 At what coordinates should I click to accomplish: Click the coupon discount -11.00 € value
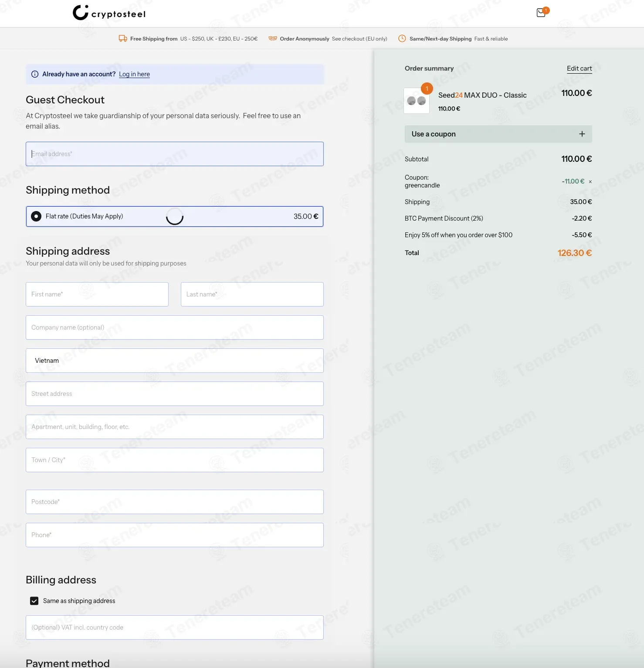click(x=573, y=181)
